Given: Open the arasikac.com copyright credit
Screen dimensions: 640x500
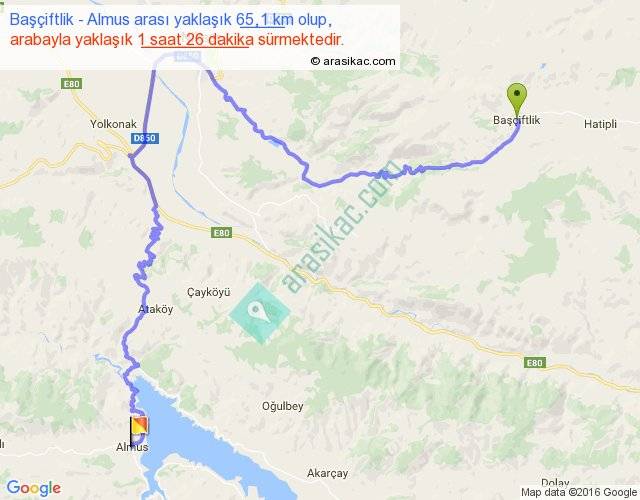Looking at the screenshot, I should click(353, 61).
